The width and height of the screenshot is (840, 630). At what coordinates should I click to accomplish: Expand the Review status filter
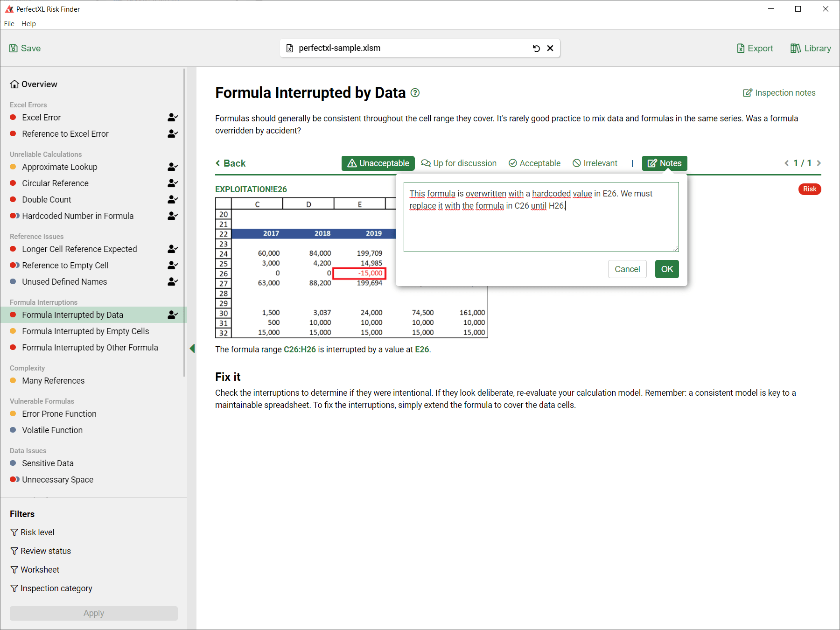41,551
